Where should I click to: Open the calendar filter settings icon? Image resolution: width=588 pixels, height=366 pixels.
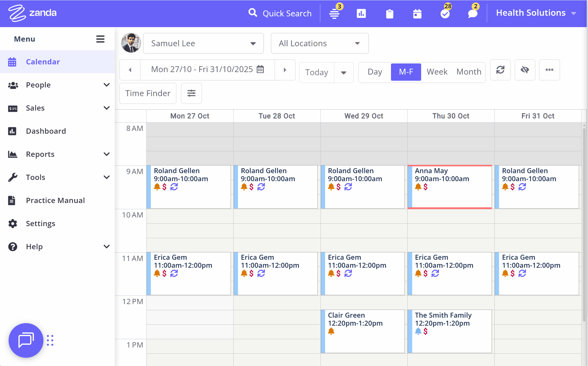tap(191, 93)
